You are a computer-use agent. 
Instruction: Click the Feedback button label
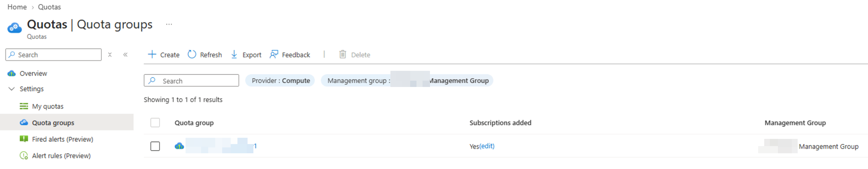296,55
